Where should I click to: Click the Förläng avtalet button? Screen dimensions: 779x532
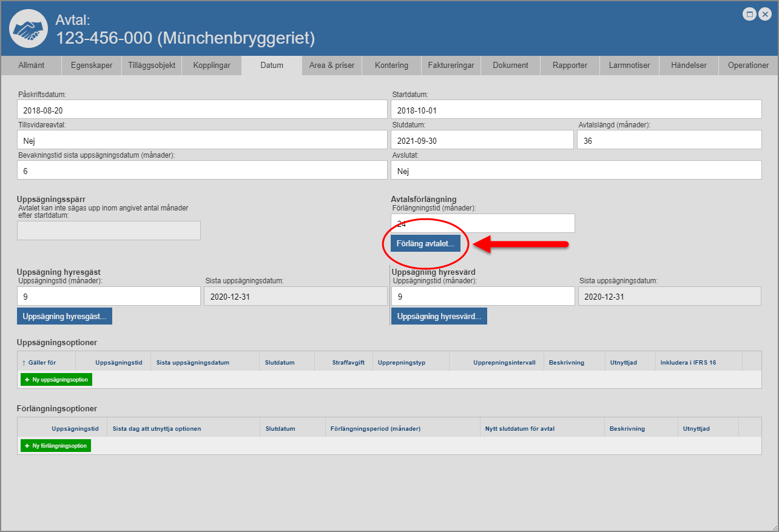pyautogui.click(x=425, y=243)
